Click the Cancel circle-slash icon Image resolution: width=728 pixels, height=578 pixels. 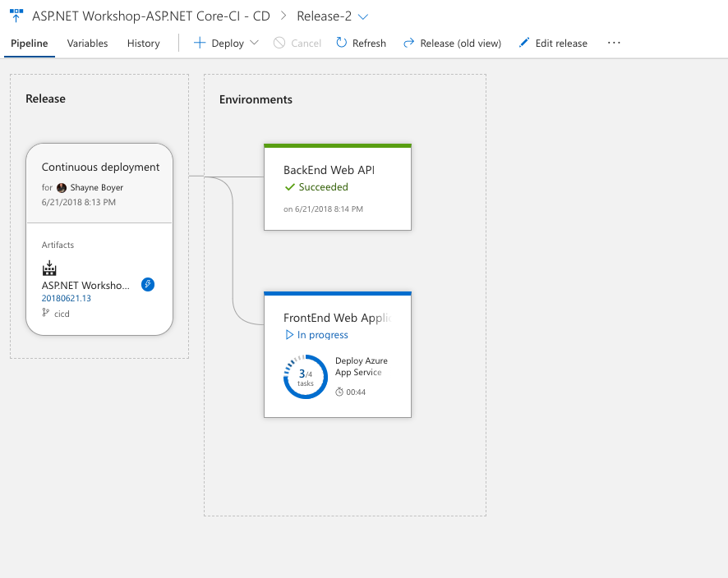(279, 43)
